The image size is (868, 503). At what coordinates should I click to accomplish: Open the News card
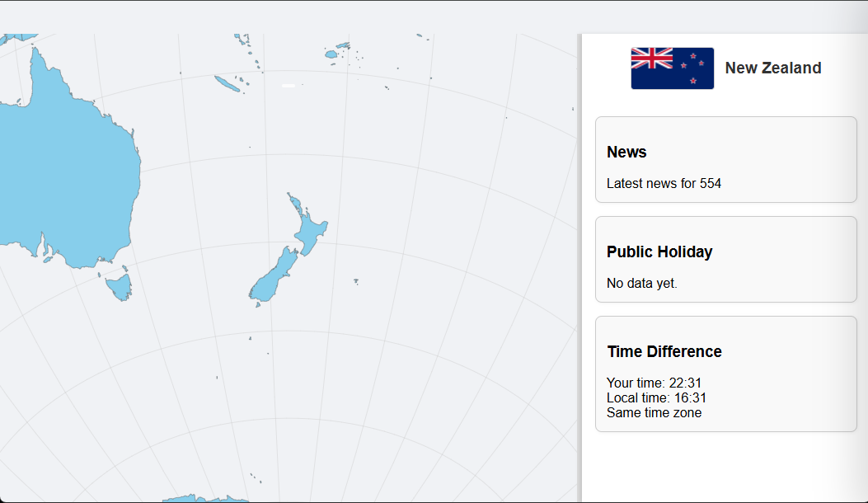point(725,158)
